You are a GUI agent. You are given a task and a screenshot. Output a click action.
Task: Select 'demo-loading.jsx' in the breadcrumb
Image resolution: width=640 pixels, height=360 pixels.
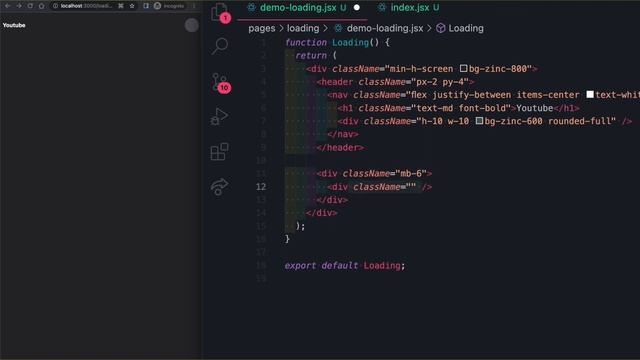coord(385,28)
